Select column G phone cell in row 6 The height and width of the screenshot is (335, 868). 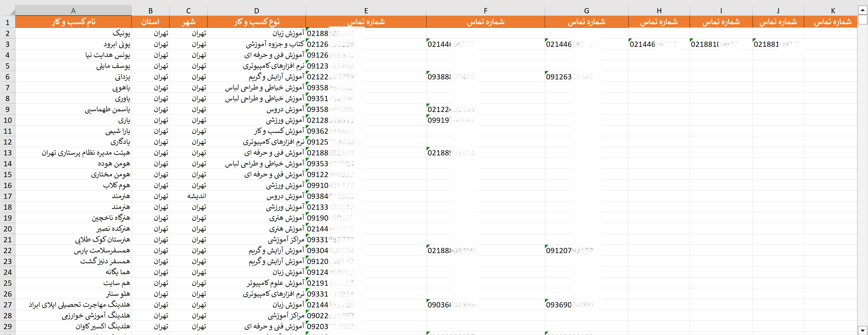click(586, 76)
